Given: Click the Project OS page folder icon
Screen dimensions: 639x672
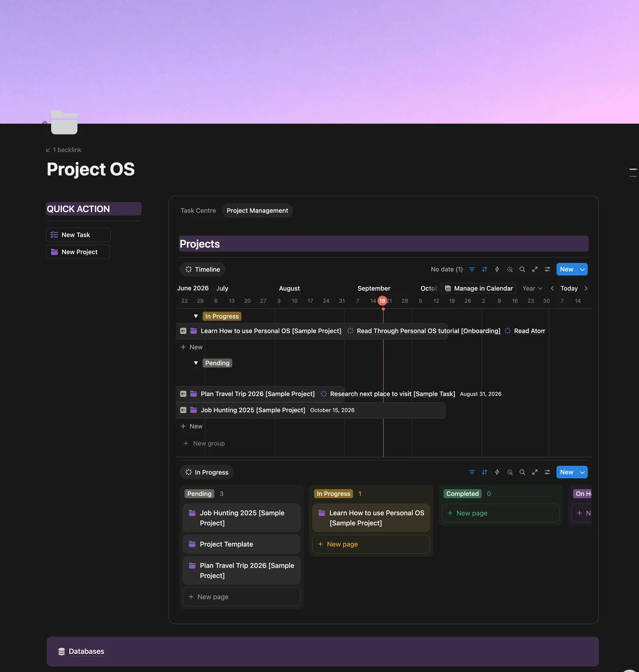Looking at the screenshot, I should tap(64, 122).
